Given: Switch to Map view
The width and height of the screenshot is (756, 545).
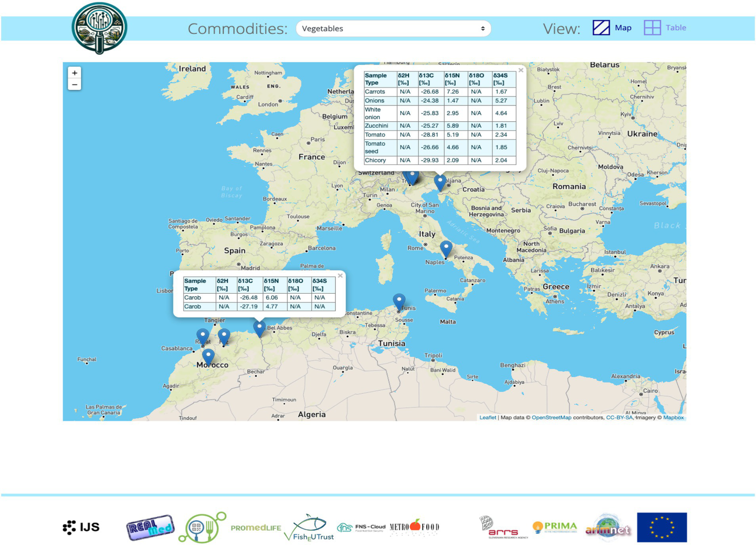Looking at the screenshot, I should pyautogui.click(x=612, y=28).
